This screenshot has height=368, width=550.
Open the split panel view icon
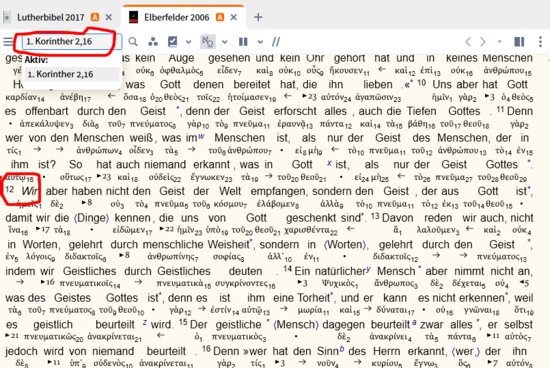click(519, 42)
